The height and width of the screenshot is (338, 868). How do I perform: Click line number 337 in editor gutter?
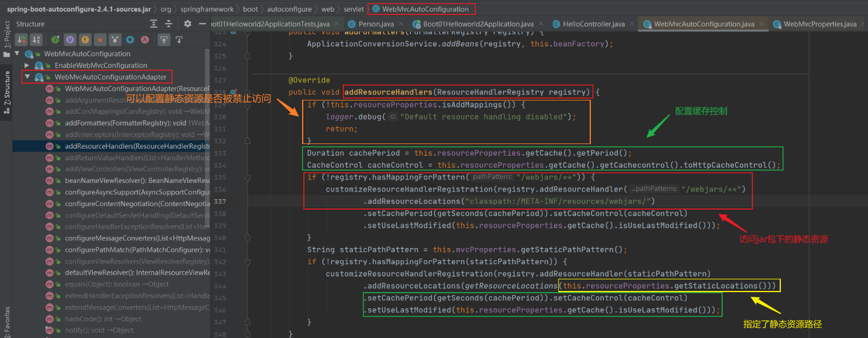[x=219, y=201]
